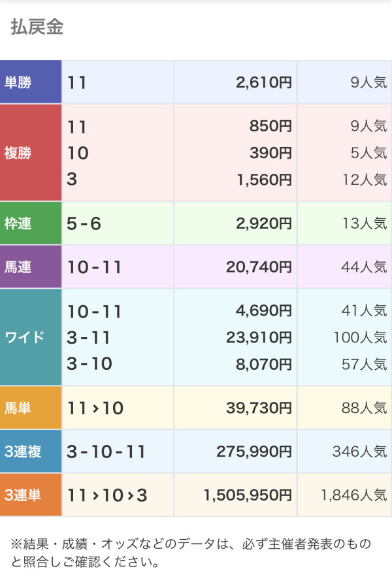The image size is (392, 577).
Task: Select the 馬連 purple label cell
Action: point(31,267)
